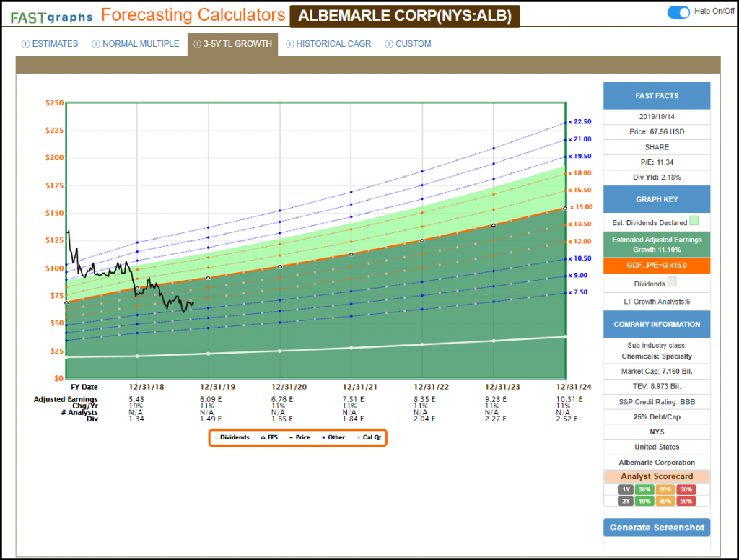Click the 2Y analyst scorecard badge

(626, 501)
